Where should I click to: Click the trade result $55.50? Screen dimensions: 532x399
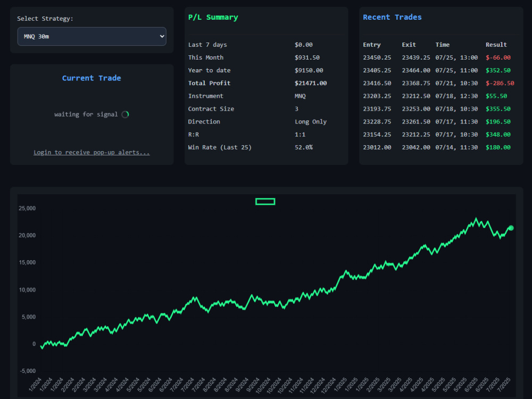(496, 96)
